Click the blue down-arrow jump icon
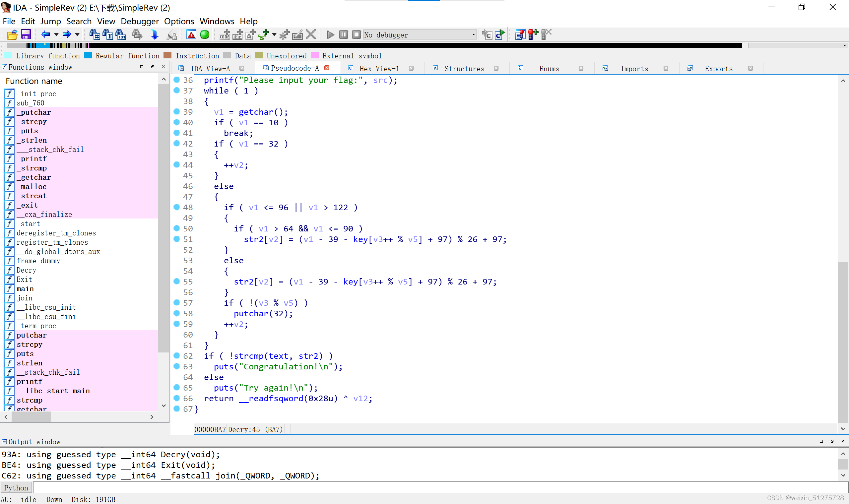This screenshot has width=849, height=504. (x=155, y=34)
